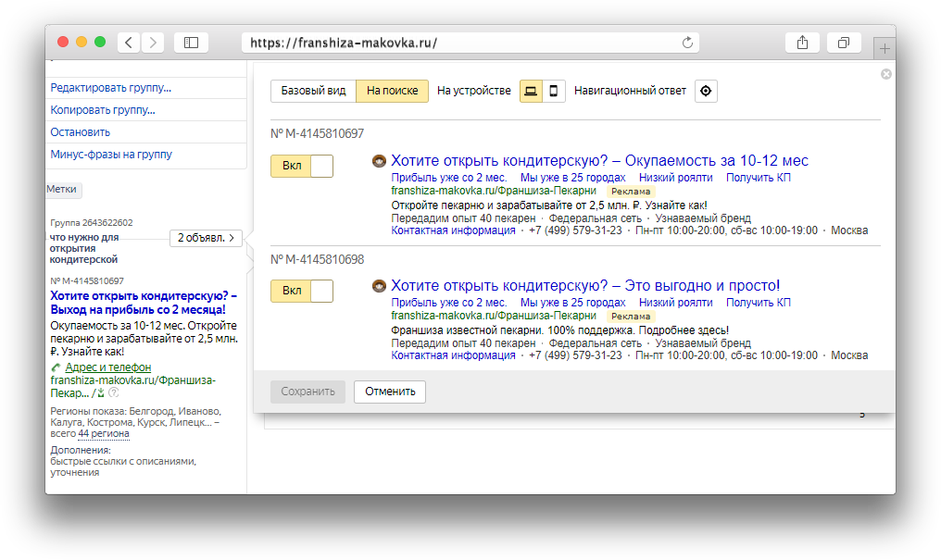This screenshot has height=560, width=941.
Task: Reload the page via refresh icon
Action: (x=688, y=43)
